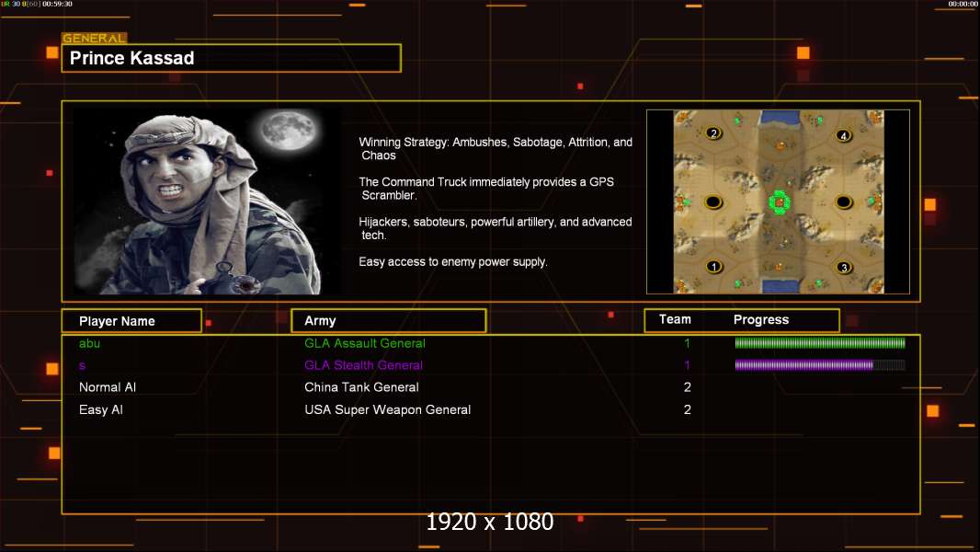Click the 00:00:00 timer in top-right
This screenshot has width=980, height=552.
[x=963, y=4]
